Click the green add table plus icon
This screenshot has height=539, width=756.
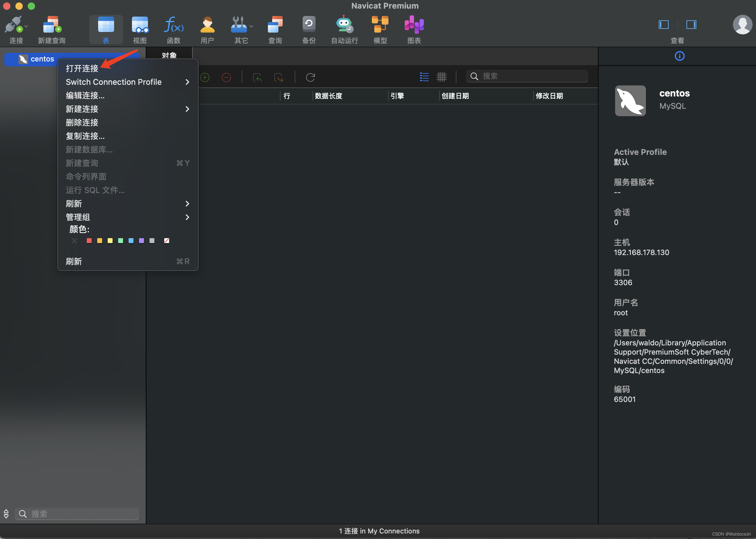coord(205,77)
